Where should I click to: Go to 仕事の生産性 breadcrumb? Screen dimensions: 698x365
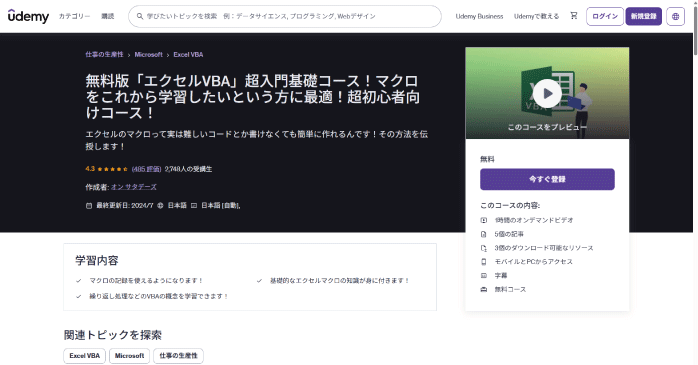[105, 54]
